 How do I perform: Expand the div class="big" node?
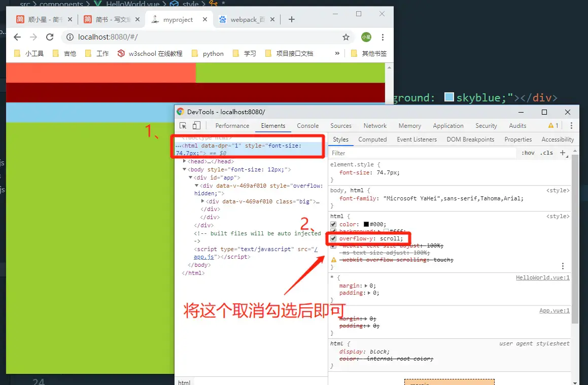click(202, 201)
